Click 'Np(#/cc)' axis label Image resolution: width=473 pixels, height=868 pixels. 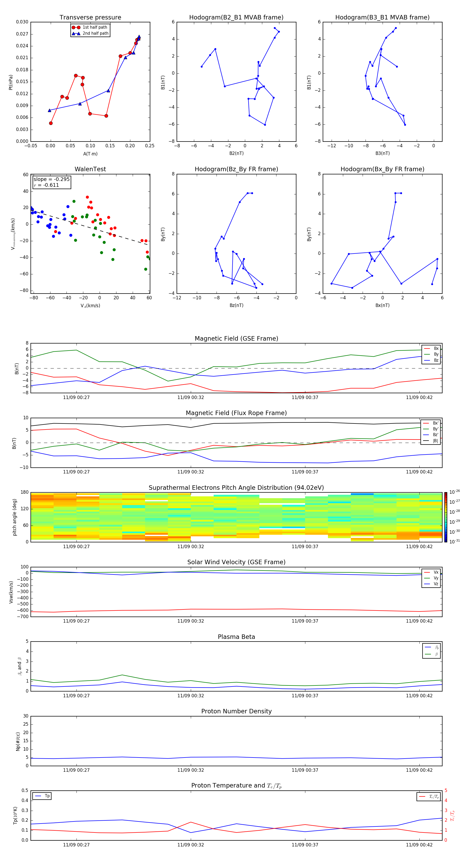(x=18, y=741)
